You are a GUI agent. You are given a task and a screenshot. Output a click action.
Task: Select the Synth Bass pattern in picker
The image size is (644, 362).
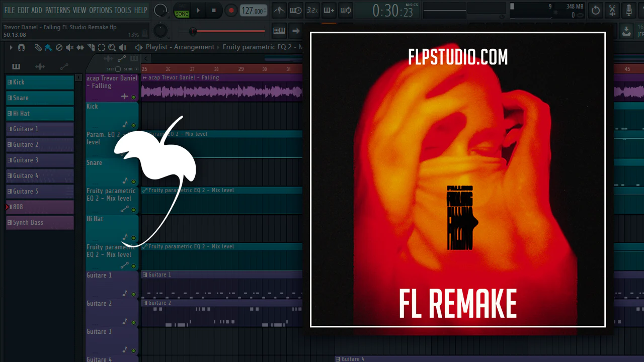click(40, 223)
